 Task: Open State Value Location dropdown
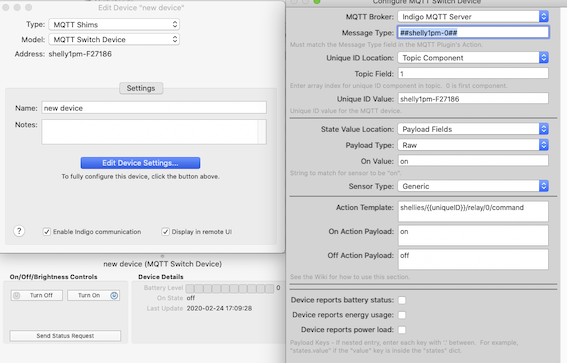click(473, 129)
